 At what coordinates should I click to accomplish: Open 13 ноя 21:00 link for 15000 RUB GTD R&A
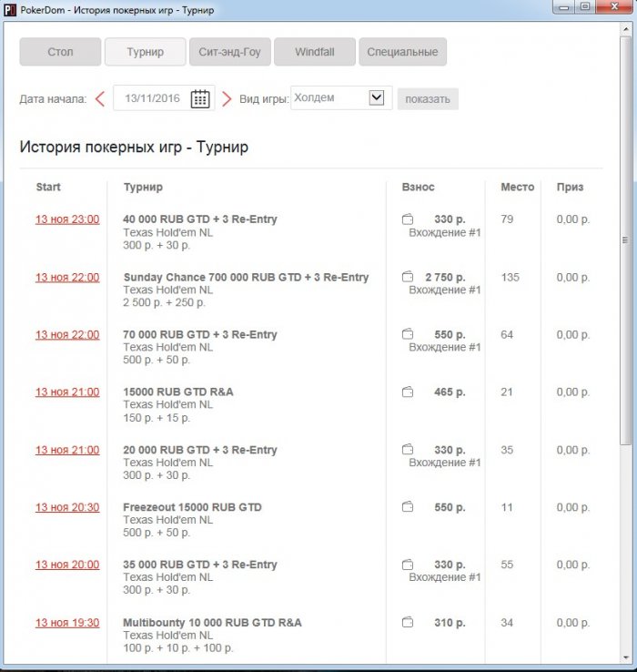pos(67,392)
